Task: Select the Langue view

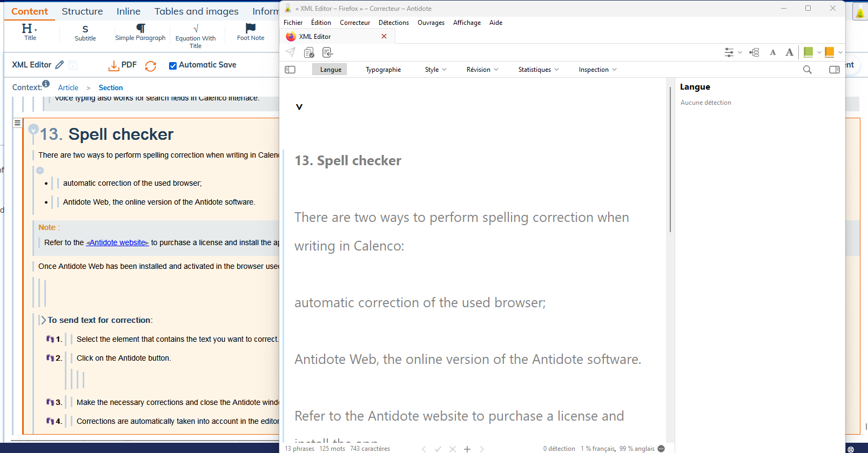Action: tap(331, 70)
